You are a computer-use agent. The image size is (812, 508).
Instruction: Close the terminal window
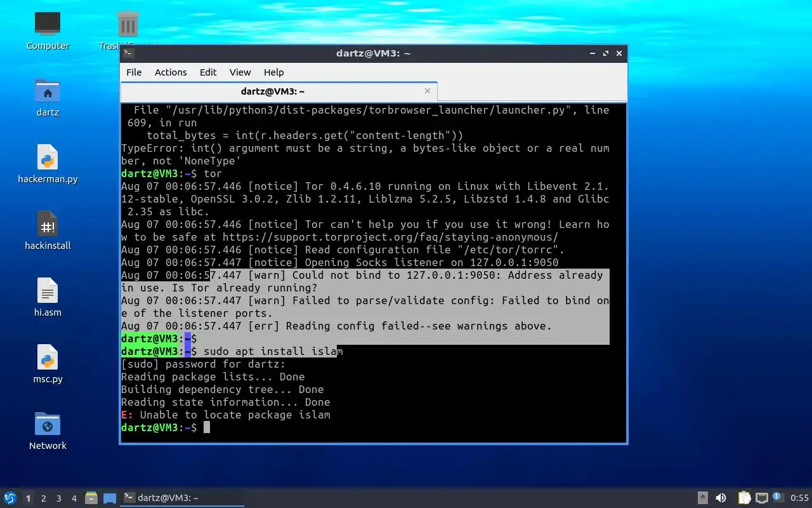619,53
